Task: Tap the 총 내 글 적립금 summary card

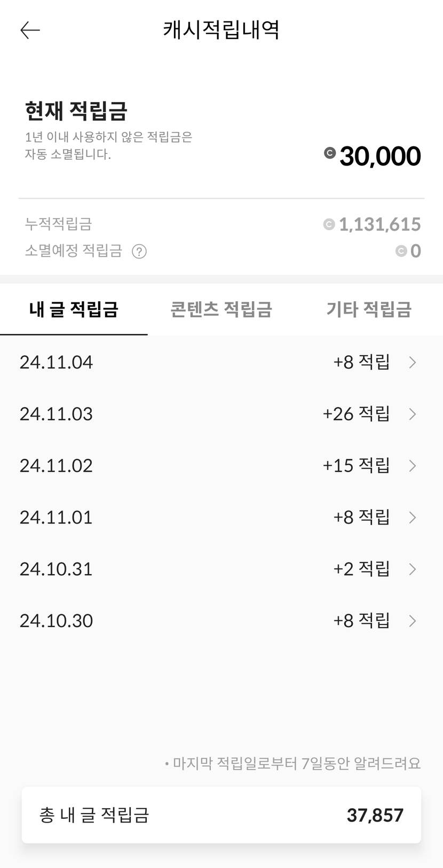Action: tap(221, 815)
